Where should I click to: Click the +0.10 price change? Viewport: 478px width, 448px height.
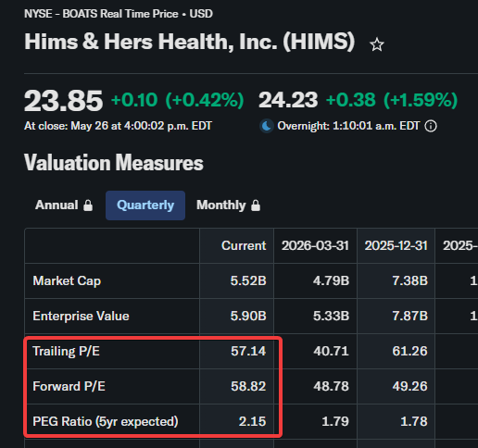point(134,100)
